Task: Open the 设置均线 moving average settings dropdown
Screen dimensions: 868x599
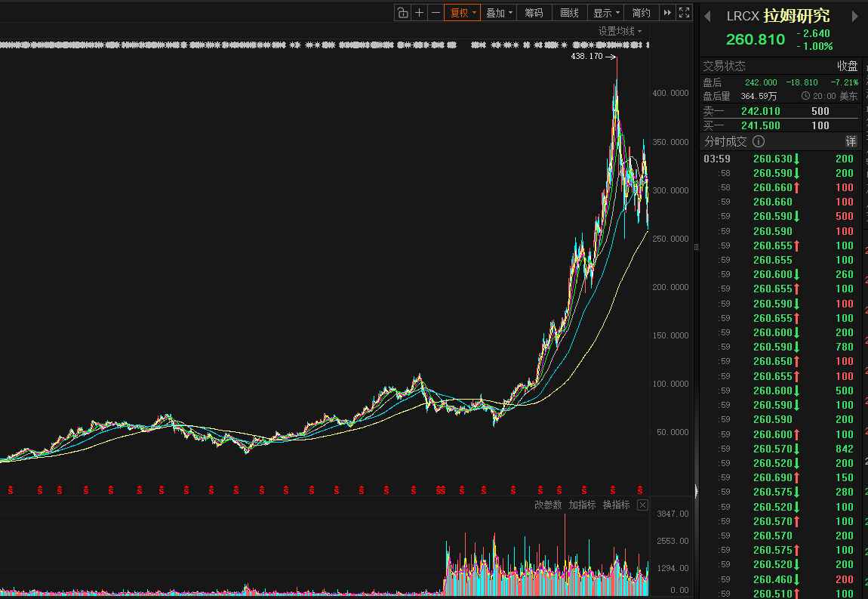Action: (x=620, y=32)
